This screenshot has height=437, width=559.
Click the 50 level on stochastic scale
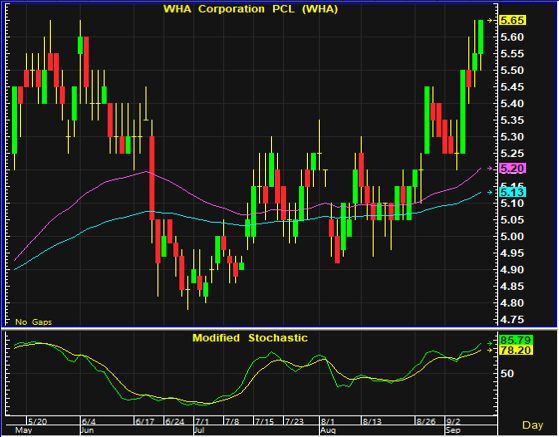click(x=507, y=373)
